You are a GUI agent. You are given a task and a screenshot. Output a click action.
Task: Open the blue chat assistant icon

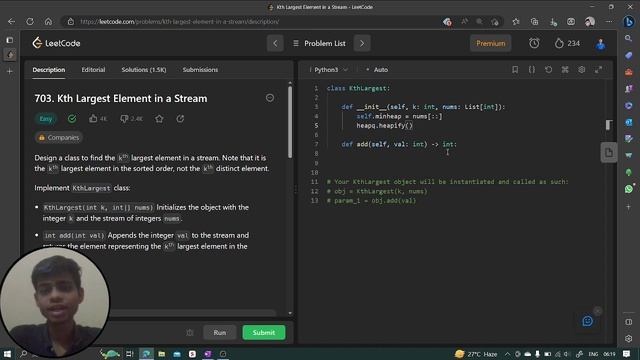(x=587, y=321)
